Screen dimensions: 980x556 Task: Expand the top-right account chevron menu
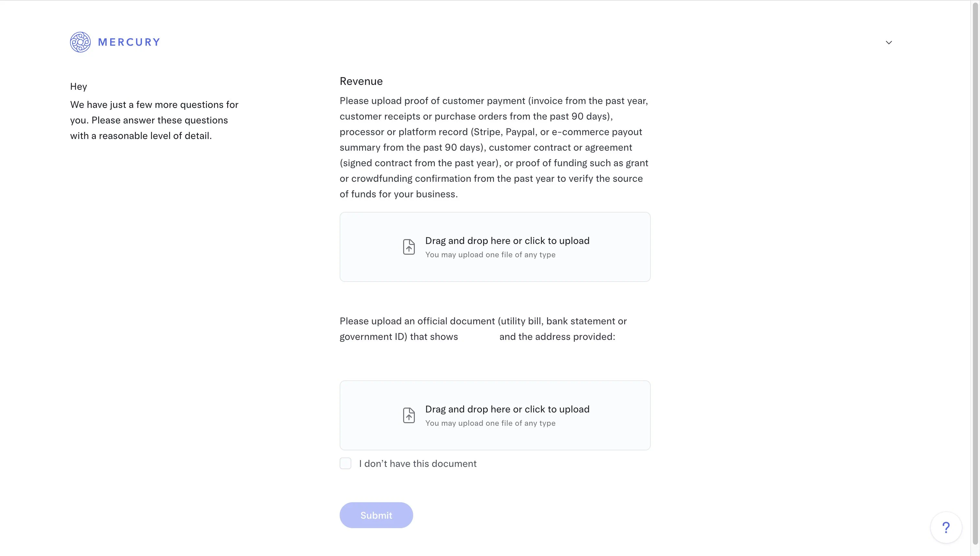tap(889, 42)
